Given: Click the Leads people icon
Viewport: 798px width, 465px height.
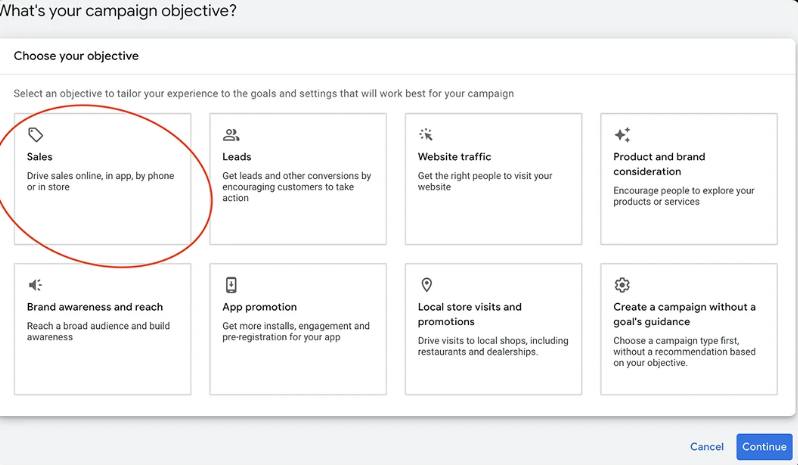Looking at the screenshot, I should pos(231,135).
